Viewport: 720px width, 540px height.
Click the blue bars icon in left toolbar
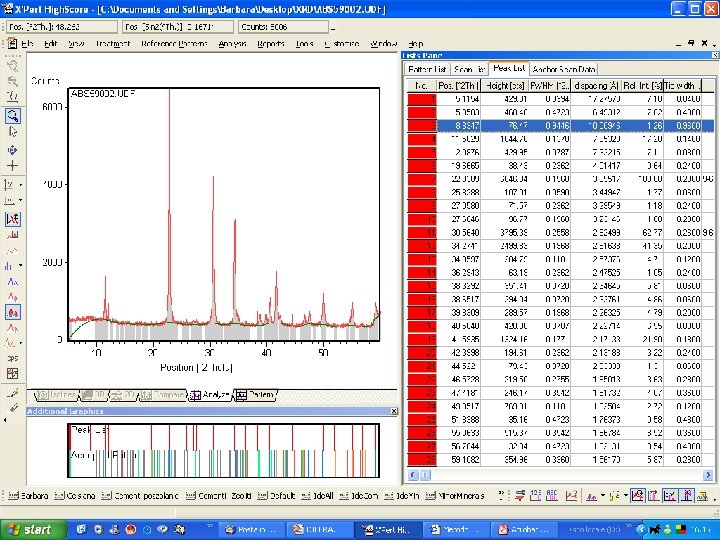pos(9,265)
